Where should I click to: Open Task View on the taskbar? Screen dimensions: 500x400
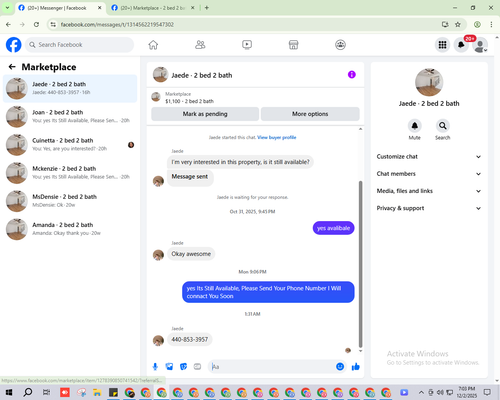(x=46, y=392)
